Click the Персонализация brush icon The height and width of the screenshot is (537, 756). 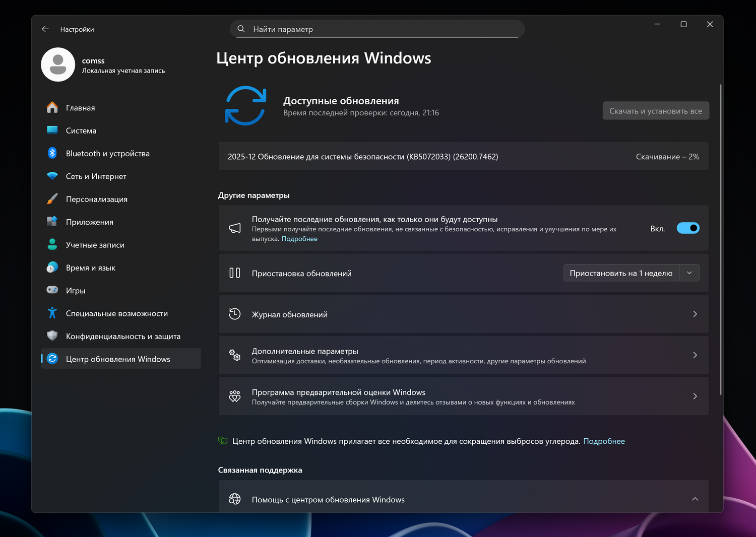click(x=52, y=199)
